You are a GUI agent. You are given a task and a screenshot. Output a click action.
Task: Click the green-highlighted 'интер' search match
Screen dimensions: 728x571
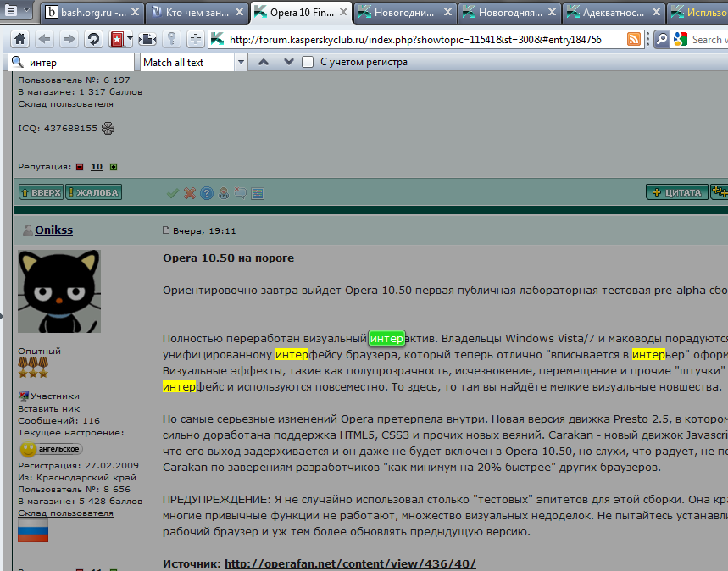386,338
